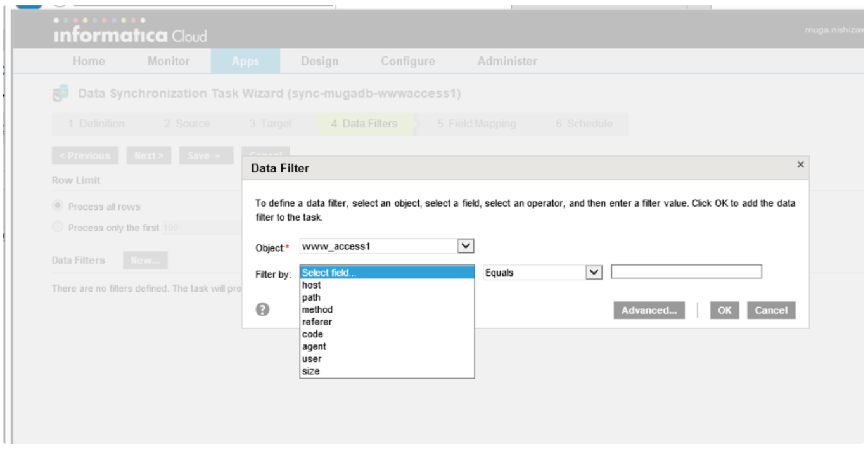The height and width of the screenshot is (449, 868).
Task: Click the Data Synchronization Task Wizard icon
Action: (x=61, y=94)
